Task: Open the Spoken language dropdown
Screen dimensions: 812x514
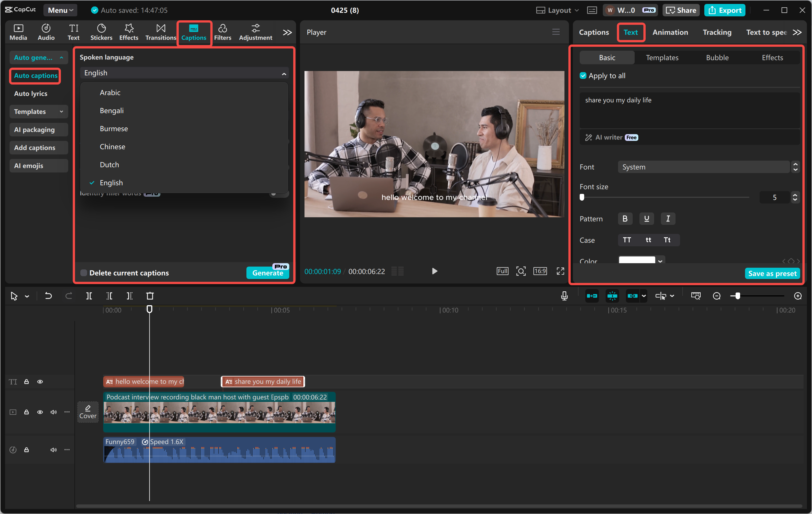Action: pyautogui.click(x=184, y=73)
